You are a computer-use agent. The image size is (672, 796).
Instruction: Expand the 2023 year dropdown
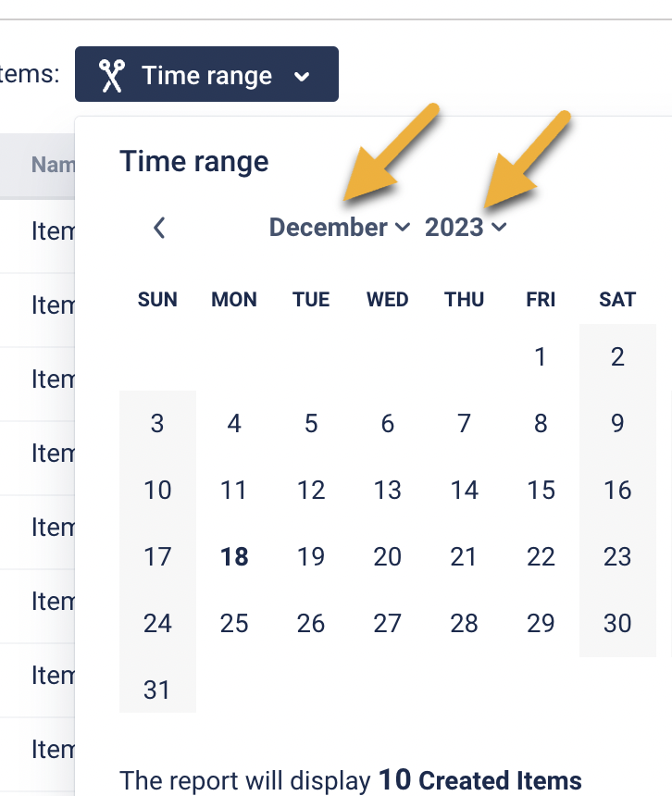tap(466, 228)
